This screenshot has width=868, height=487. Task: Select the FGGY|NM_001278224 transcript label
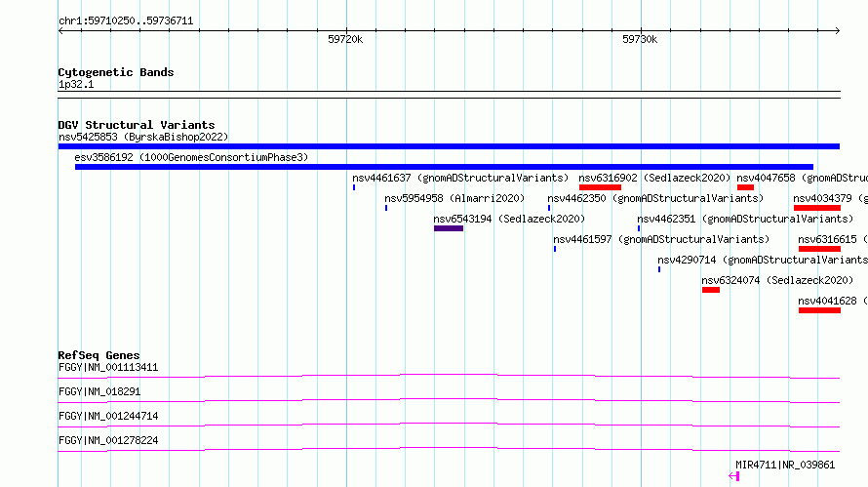(x=108, y=440)
